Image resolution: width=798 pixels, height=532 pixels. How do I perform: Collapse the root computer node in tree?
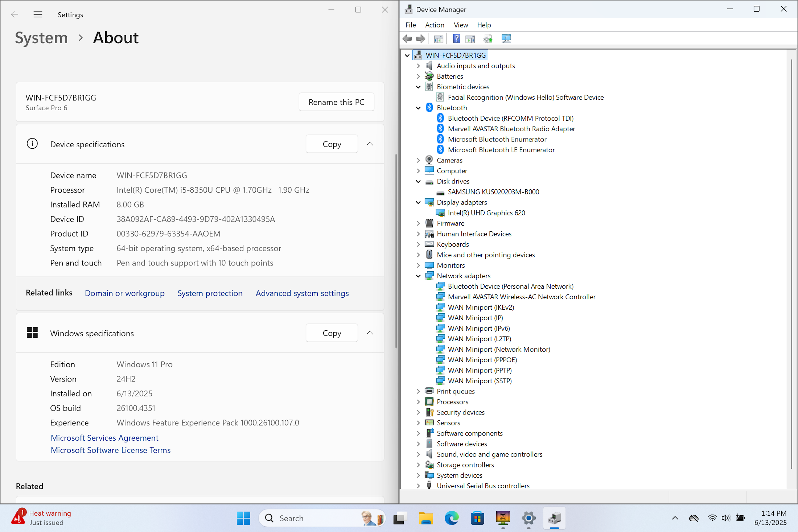click(407, 55)
